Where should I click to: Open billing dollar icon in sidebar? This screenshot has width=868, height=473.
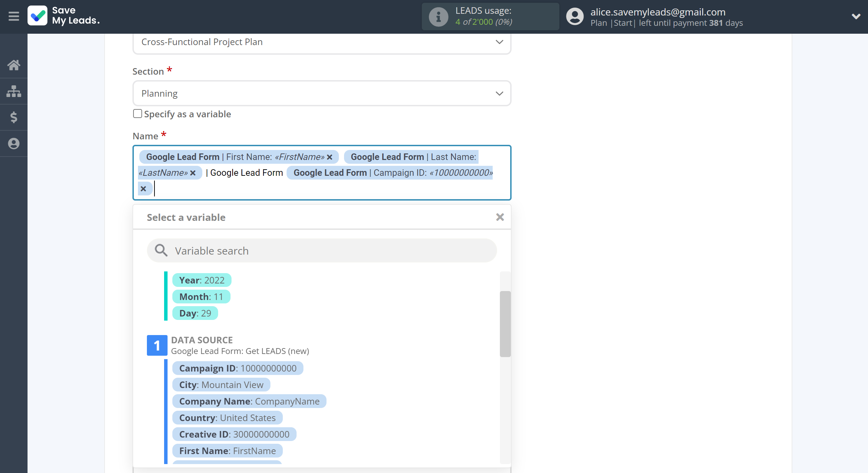click(14, 117)
